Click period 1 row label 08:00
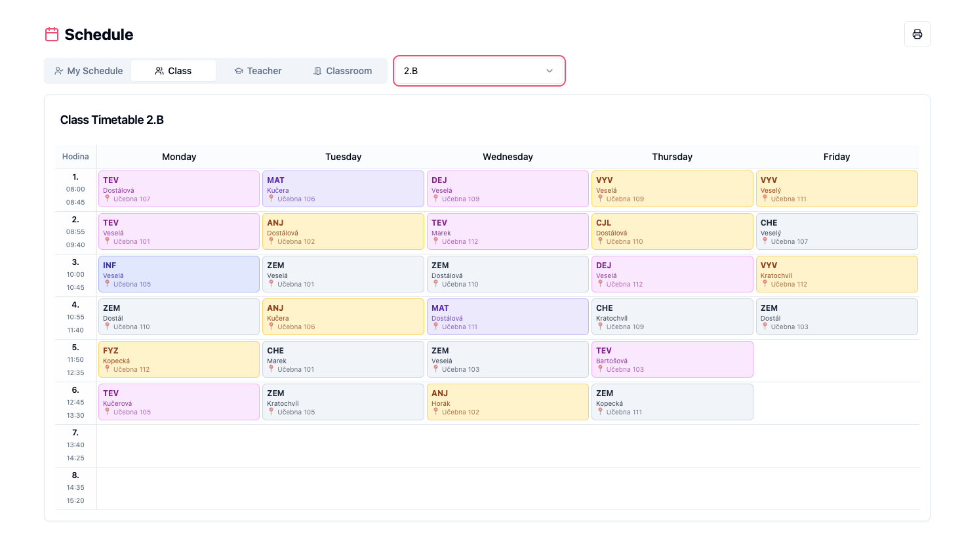This screenshot has width=962, height=560. pos(75,189)
